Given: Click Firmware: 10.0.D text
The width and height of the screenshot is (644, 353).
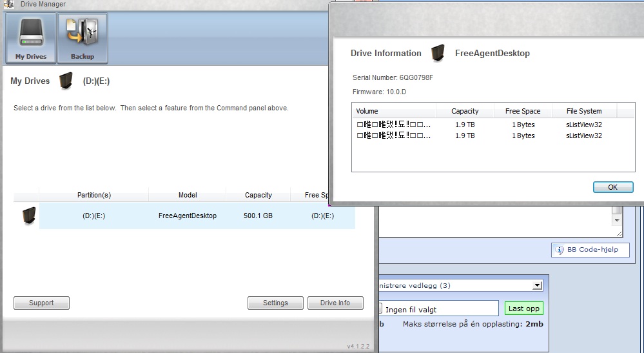Looking at the screenshot, I should click(379, 92).
